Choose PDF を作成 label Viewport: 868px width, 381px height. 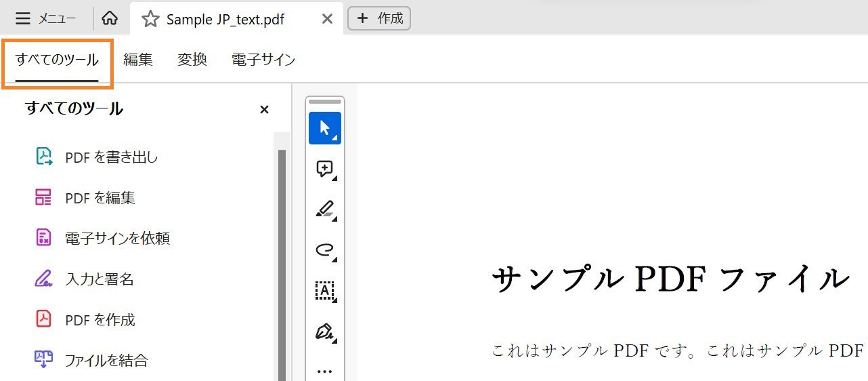[x=100, y=319]
